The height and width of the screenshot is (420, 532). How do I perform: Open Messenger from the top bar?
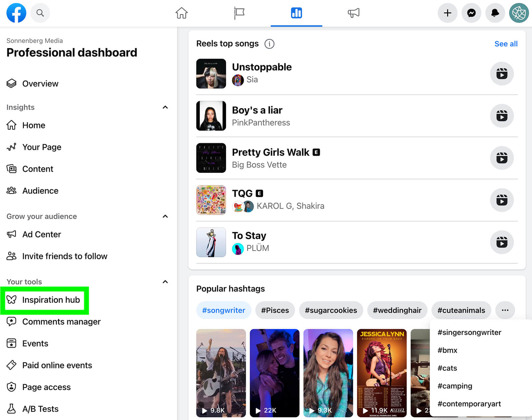[471, 13]
